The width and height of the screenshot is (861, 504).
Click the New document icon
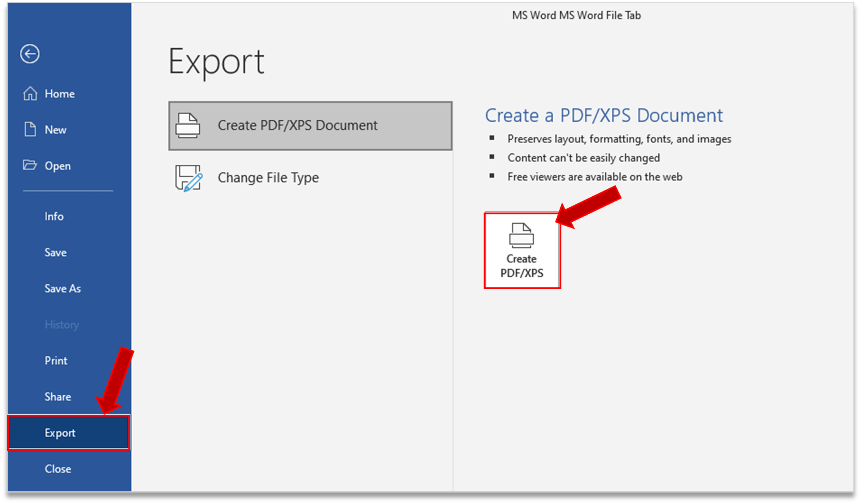tap(30, 129)
